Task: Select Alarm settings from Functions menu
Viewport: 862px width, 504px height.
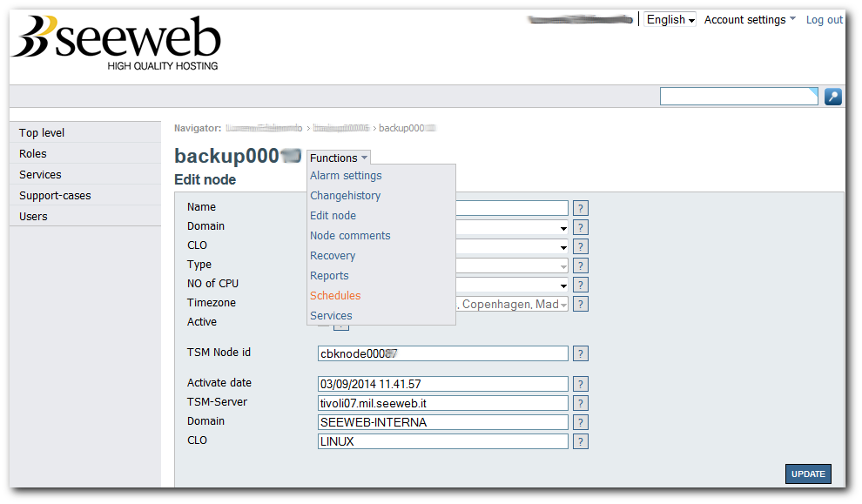Action: pyautogui.click(x=346, y=176)
